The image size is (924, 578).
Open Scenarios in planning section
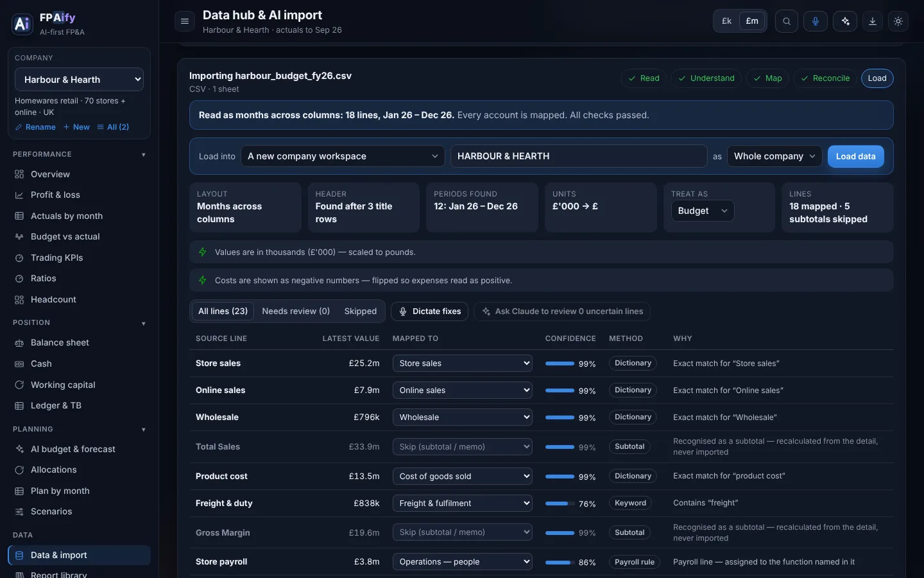[79, 511]
